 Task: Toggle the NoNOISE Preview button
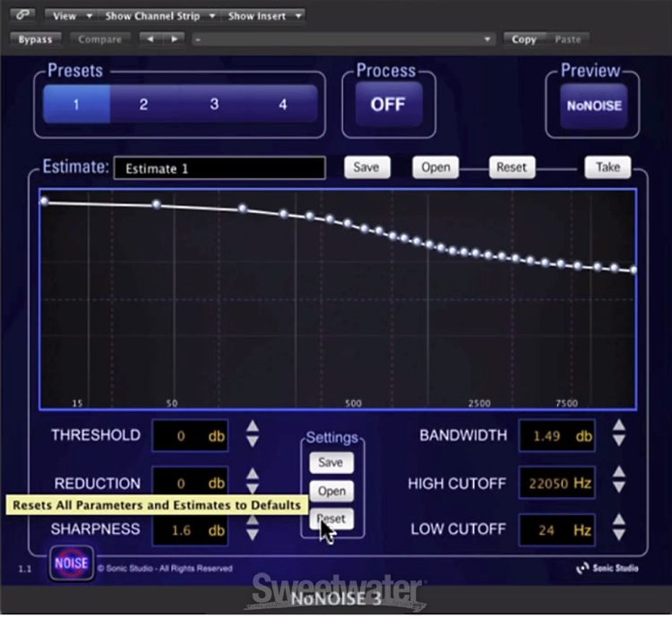594,106
